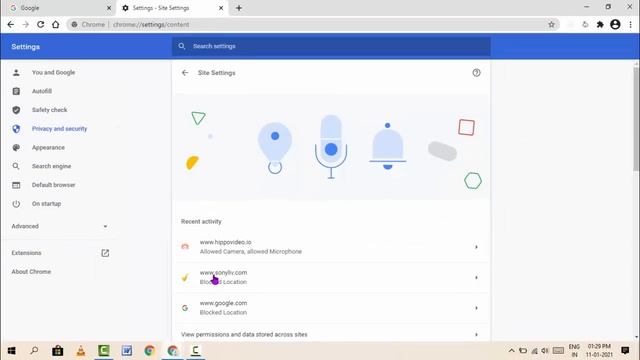Open www.google.com recent activity entry
The width and height of the screenshot is (640, 360).
click(x=331, y=308)
